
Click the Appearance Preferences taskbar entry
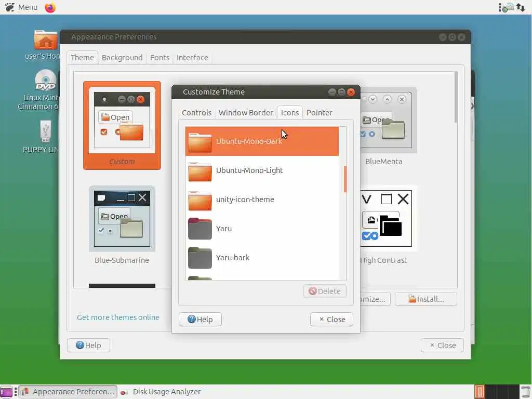tap(68, 392)
